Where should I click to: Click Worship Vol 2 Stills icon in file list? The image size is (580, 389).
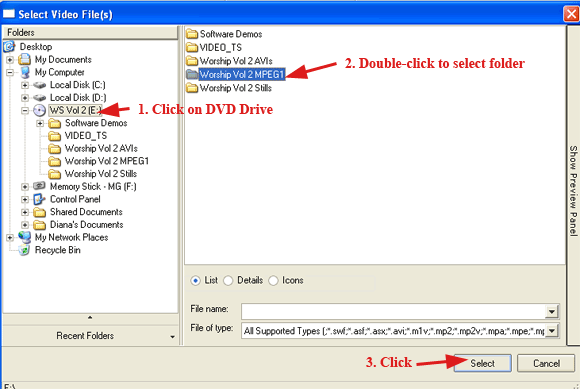(x=192, y=88)
